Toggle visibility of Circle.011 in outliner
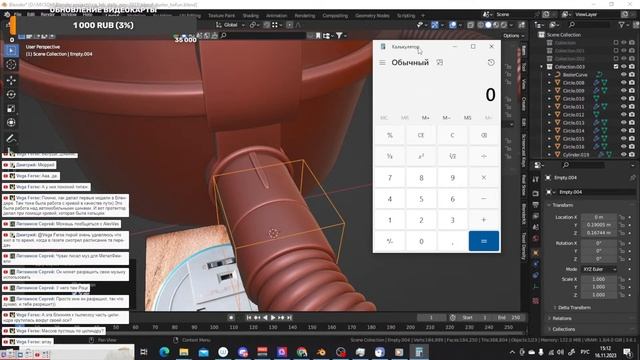Screen dimensions: 640x360 (624, 107)
